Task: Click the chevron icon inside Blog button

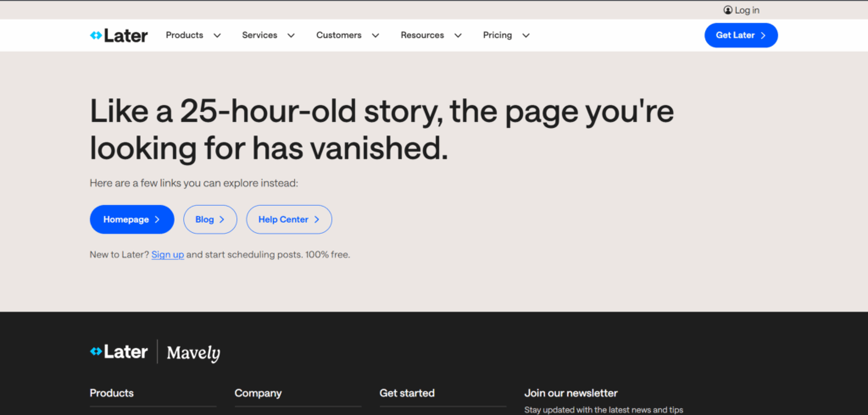Action: point(222,219)
